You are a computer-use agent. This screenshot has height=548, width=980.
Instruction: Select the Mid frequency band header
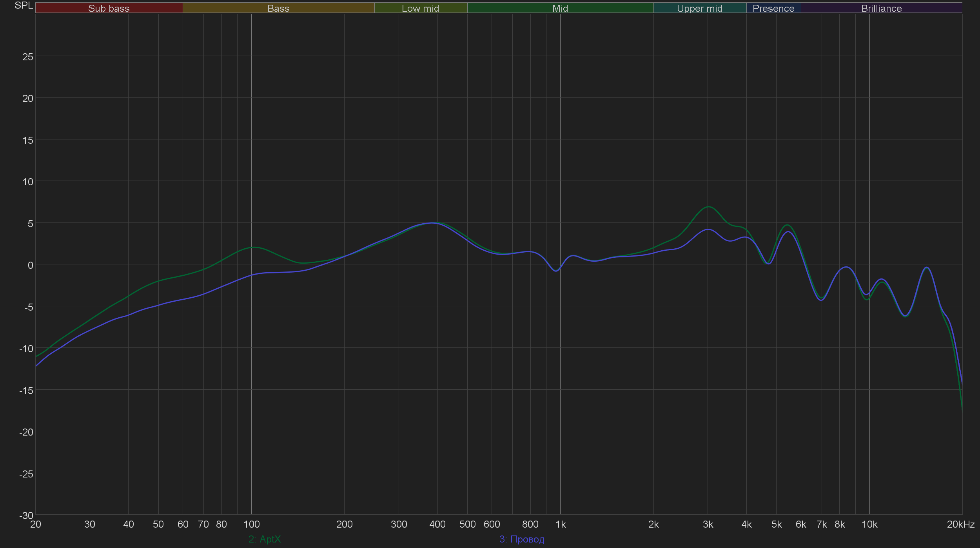tap(560, 8)
